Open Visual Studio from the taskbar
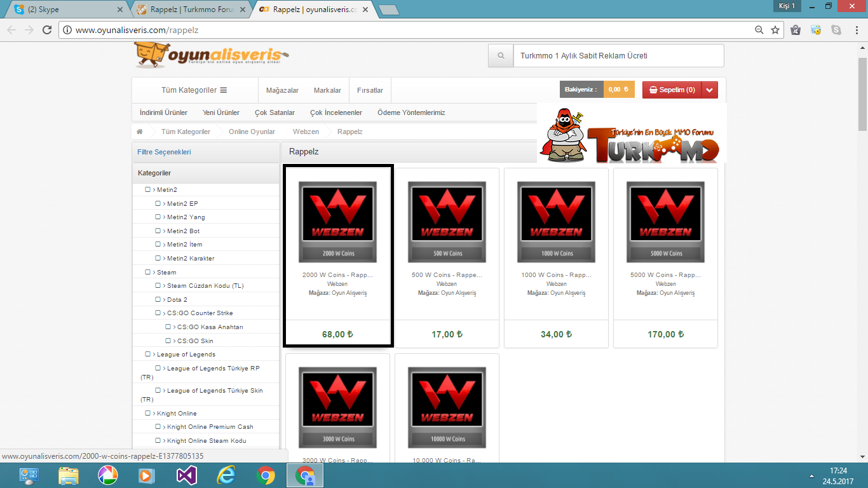The height and width of the screenshot is (488, 868). (187, 475)
